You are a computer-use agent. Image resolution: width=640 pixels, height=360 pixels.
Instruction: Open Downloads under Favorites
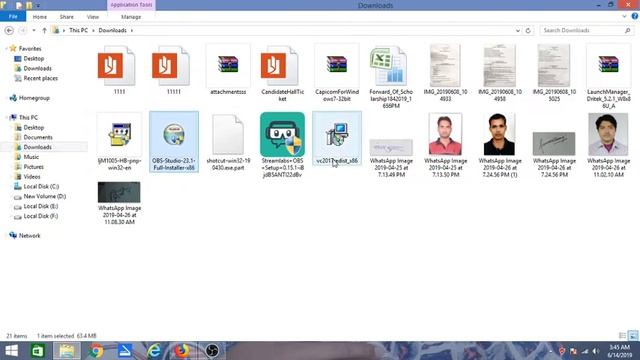coord(37,68)
